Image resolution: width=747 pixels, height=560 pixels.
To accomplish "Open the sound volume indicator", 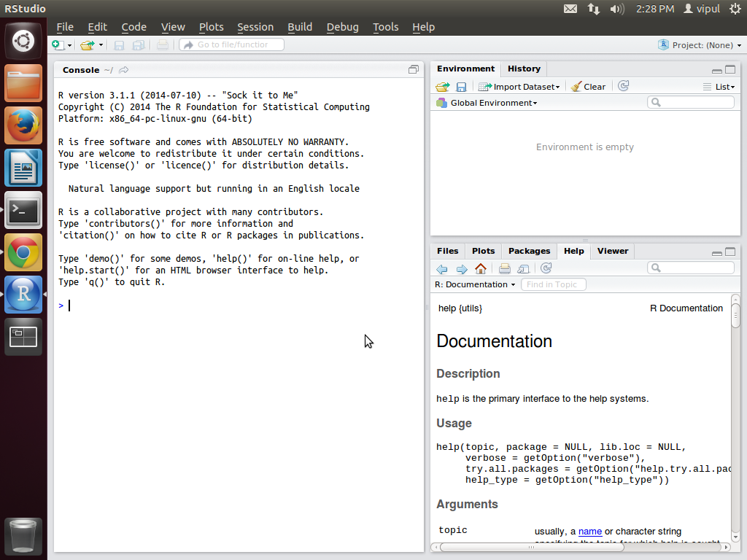I will coord(617,9).
